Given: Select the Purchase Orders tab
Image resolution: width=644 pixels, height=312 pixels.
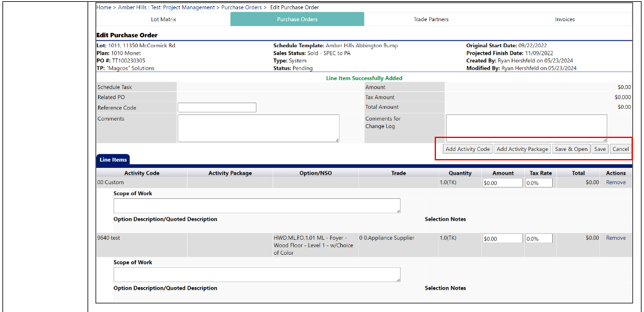Looking at the screenshot, I should (x=297, y=19).
